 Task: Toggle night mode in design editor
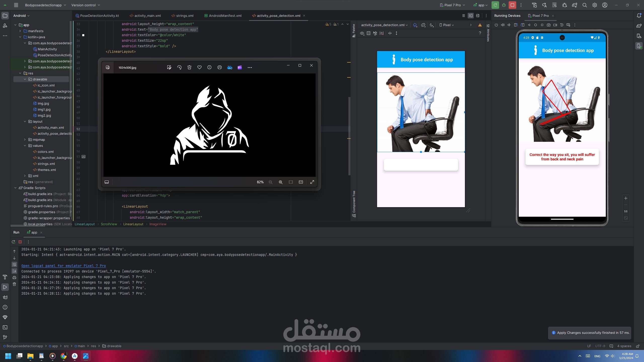click(x=432, y=25)
